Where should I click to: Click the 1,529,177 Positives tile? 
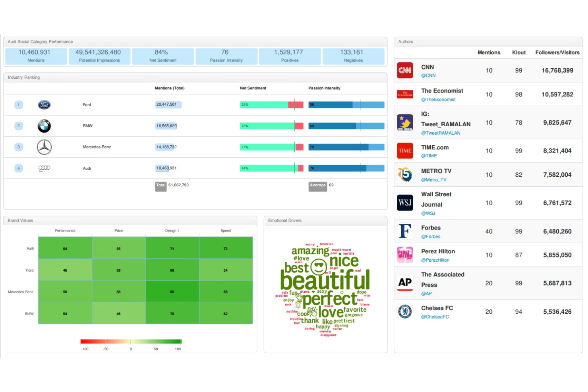[290, 56]
